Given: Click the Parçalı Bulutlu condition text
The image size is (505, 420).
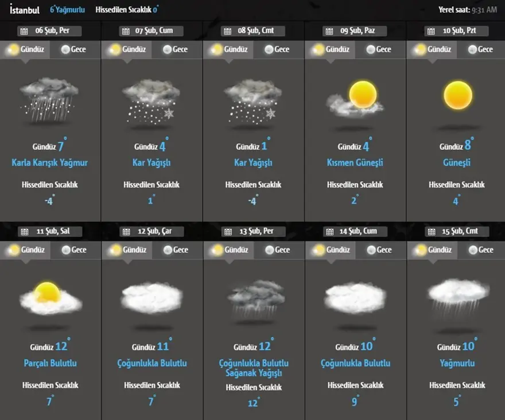Looking at the screenshot, I should point(50,363).
